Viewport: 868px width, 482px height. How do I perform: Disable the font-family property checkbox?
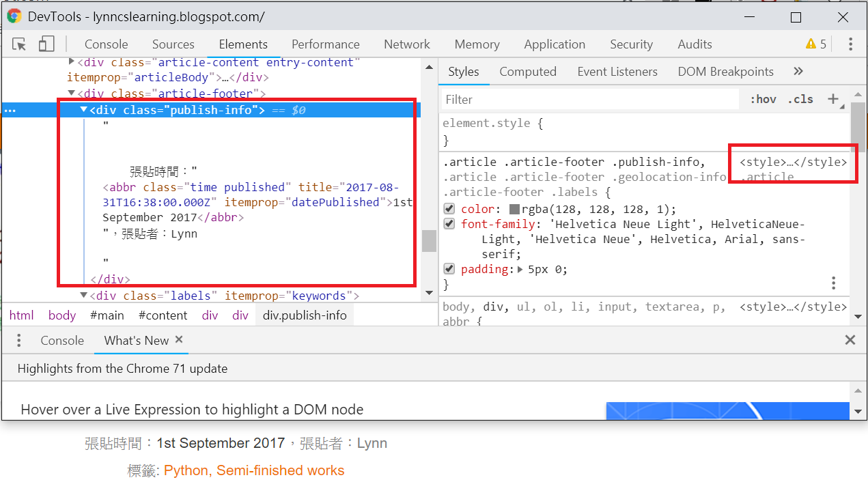pos(449,224)
